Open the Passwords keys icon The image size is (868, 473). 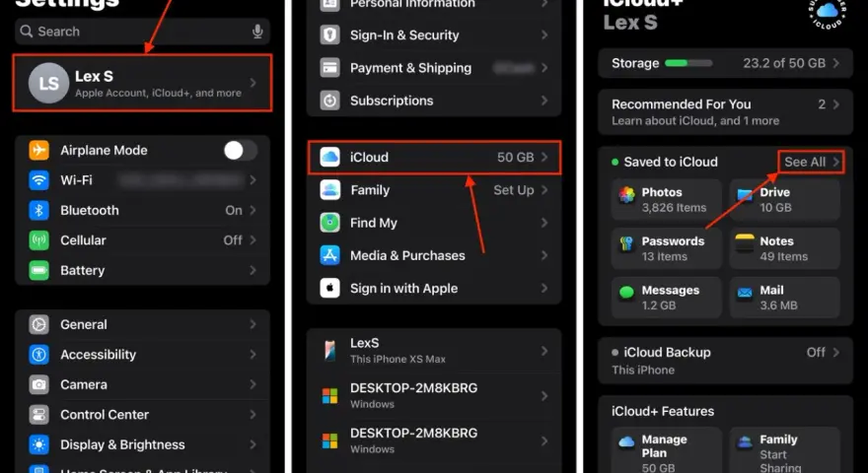click(x=626, y=244)
